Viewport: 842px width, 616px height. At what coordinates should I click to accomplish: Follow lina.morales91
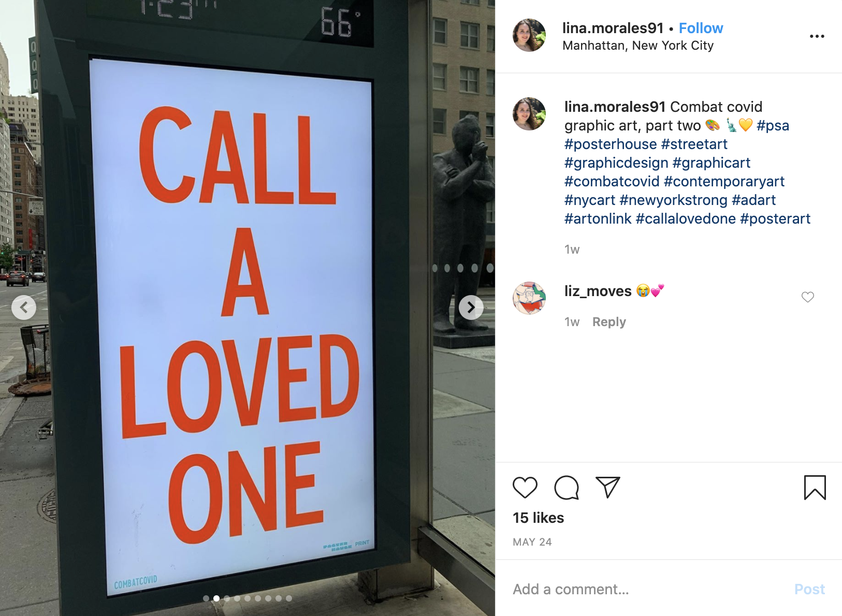pos(701,28)
